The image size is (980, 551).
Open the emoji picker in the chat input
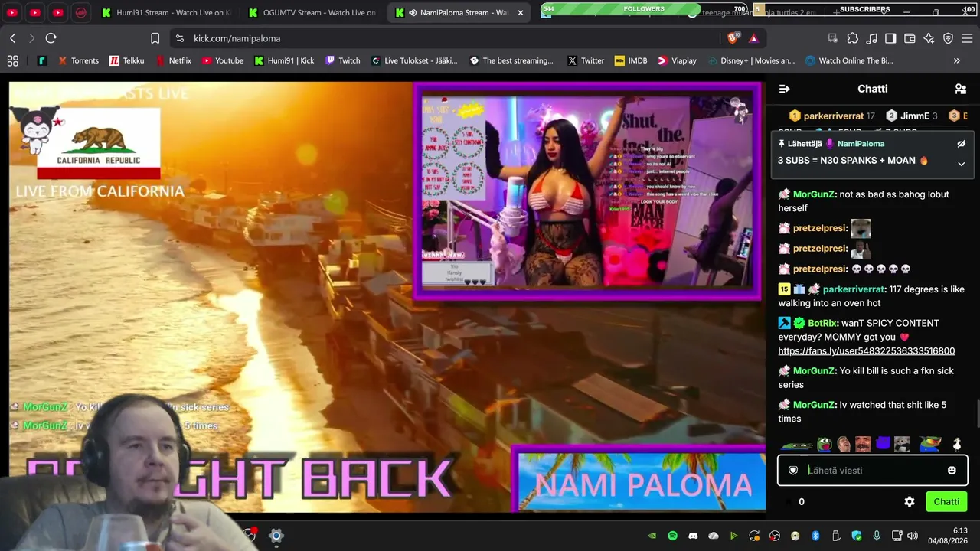(x=952, y=471)
